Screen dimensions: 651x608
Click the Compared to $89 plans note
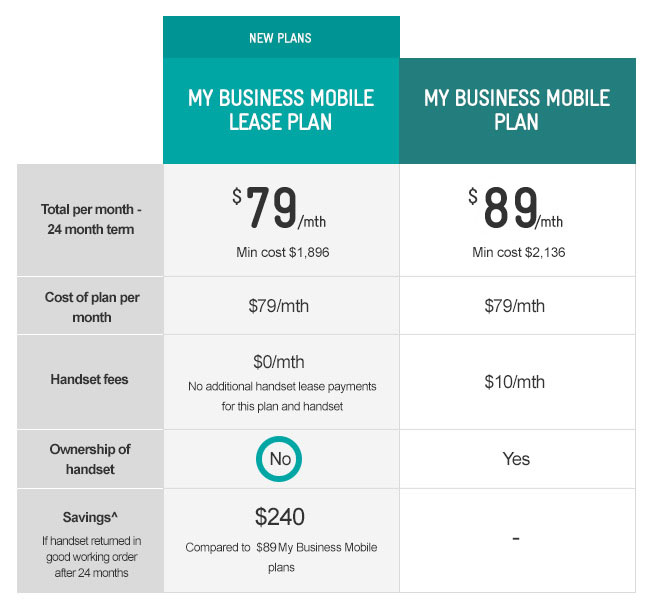(x=281, y=555)
